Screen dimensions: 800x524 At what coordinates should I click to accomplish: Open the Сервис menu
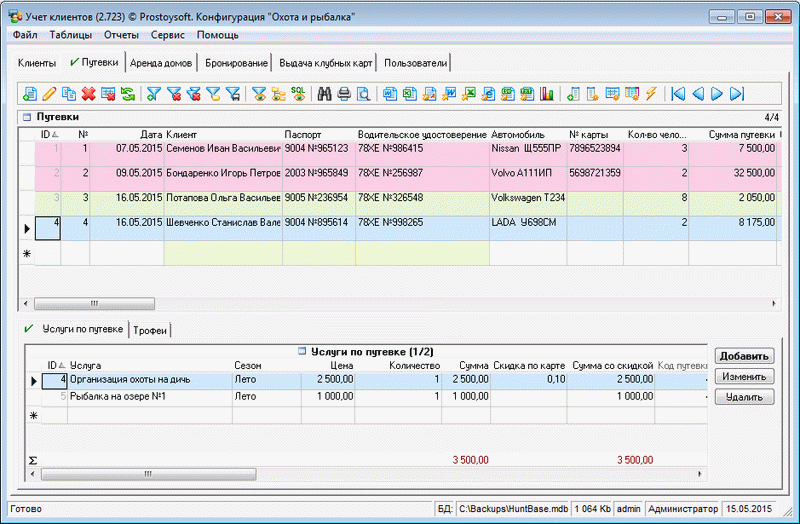point(167,35)
